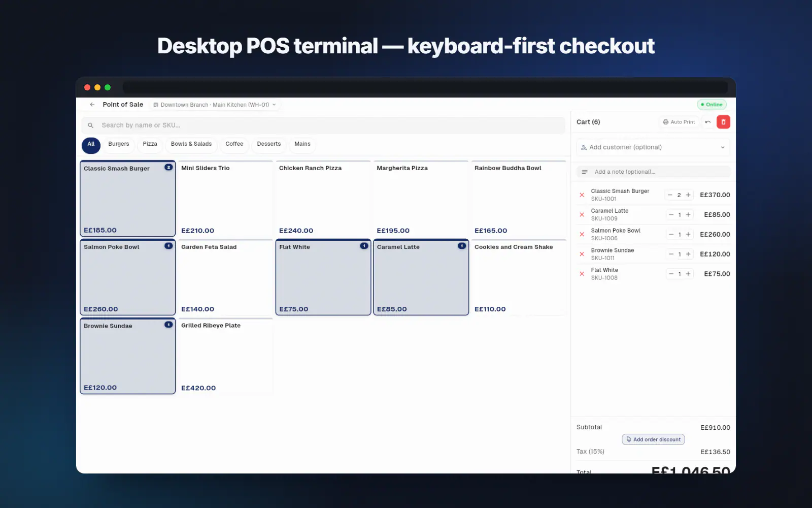Viewport: 812px width, 508px height.
Task: Click the Subtotal amount E£910.00
Action: pos(715,428)
